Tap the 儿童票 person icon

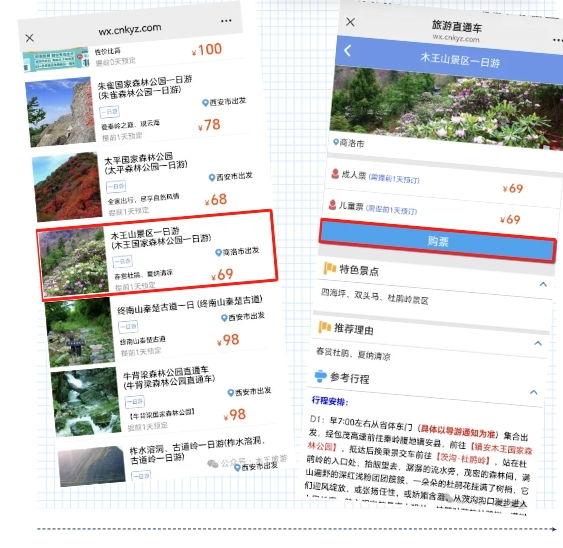(x=332, y=205)
